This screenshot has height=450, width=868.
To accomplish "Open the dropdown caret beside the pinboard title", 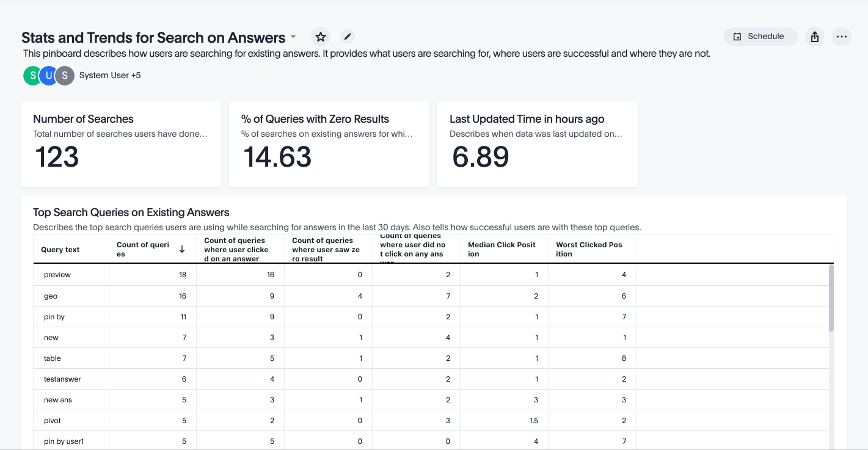I will pos(293,37).
